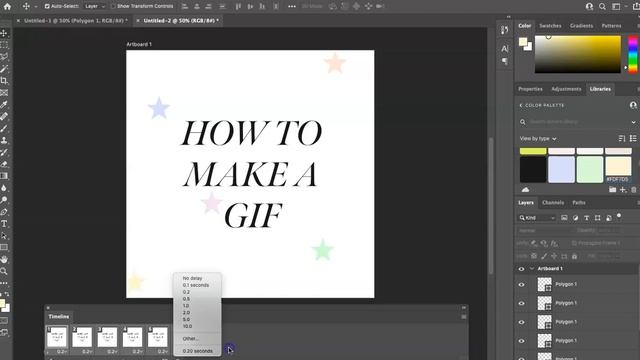Filter layers for adjustment layers icon
The width and height of the screenshot is (640, 360).
[x=576, y=218]
